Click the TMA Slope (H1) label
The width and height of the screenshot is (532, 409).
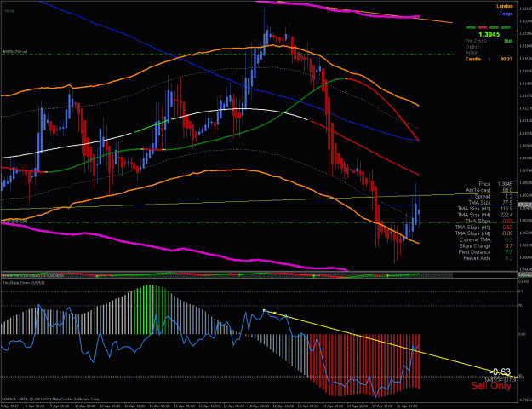472,228
